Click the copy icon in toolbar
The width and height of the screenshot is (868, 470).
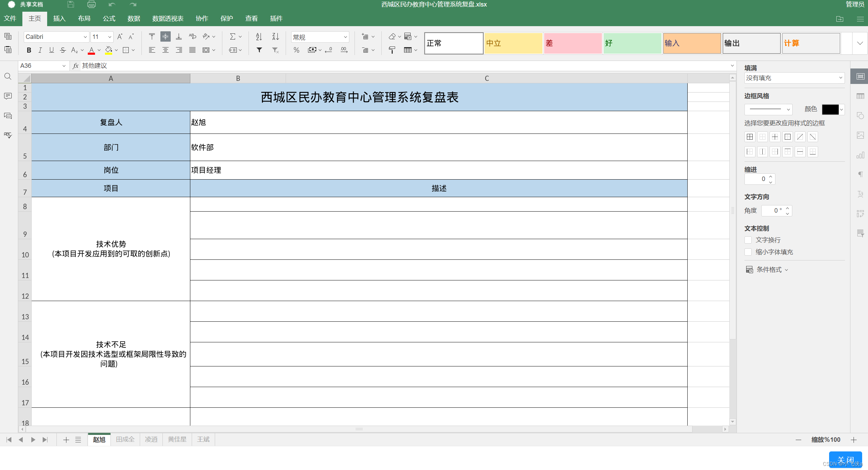pyautogui.click(x=8, y=36)
